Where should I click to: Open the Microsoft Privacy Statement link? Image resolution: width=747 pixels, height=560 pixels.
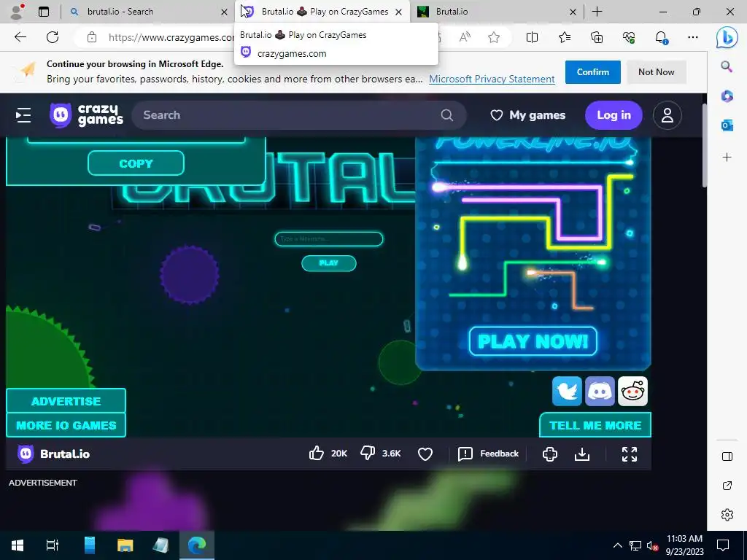tap(492, 79)
